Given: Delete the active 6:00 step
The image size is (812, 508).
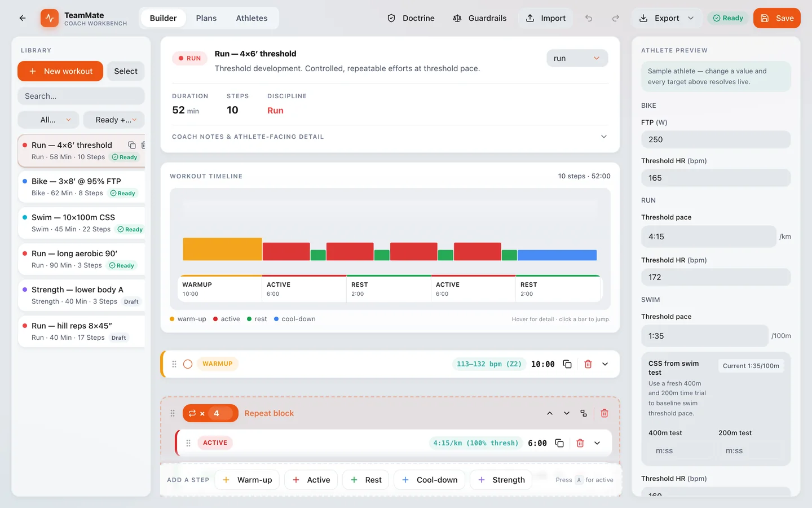Looking at the screenshot, I should (x=580, y=443).
